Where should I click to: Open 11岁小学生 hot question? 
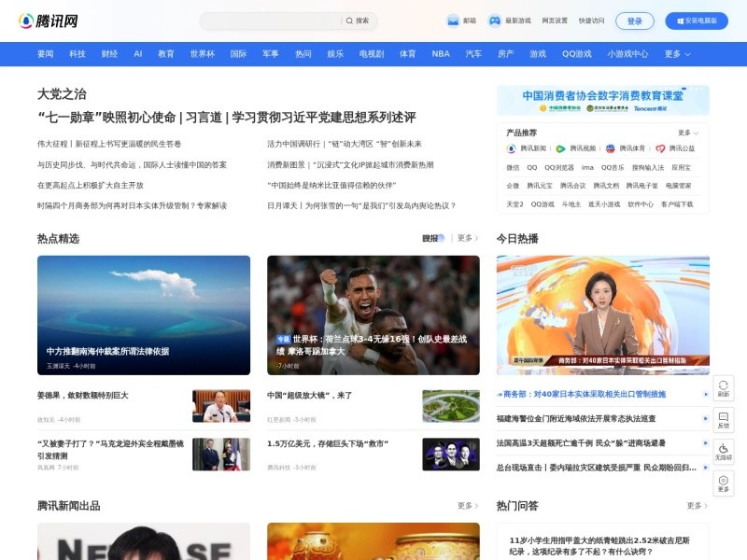point(599,546)
